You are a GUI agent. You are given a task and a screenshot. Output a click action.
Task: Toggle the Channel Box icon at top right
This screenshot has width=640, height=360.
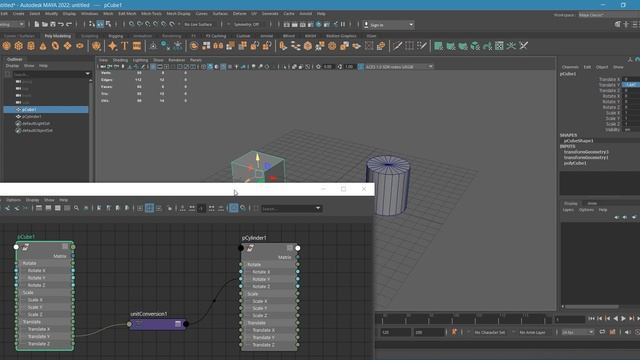pos(635,24)
